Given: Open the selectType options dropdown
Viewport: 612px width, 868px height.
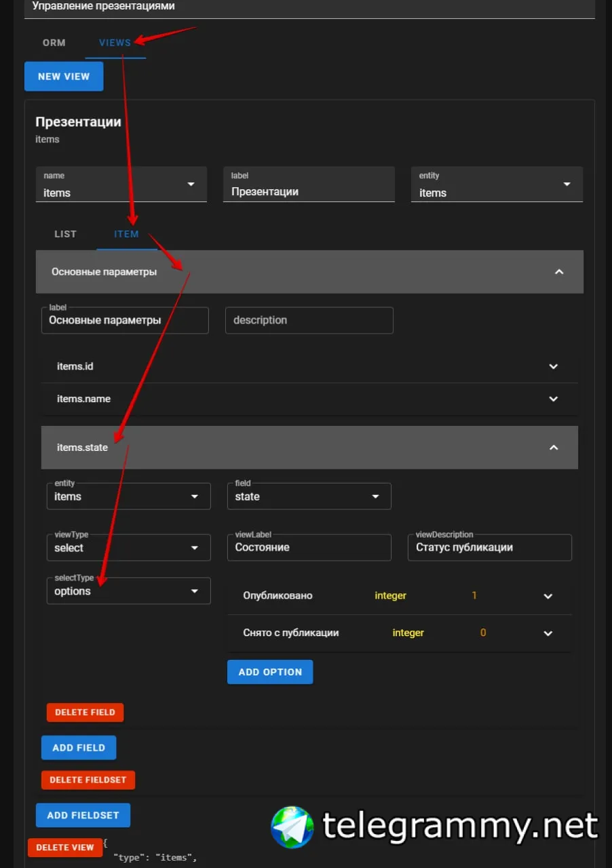Looking at the screenshot, I should (x=195, y=591).
